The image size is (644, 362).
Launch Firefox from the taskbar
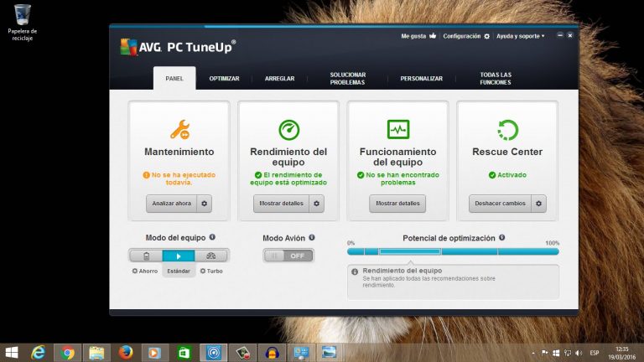[126, 353]
